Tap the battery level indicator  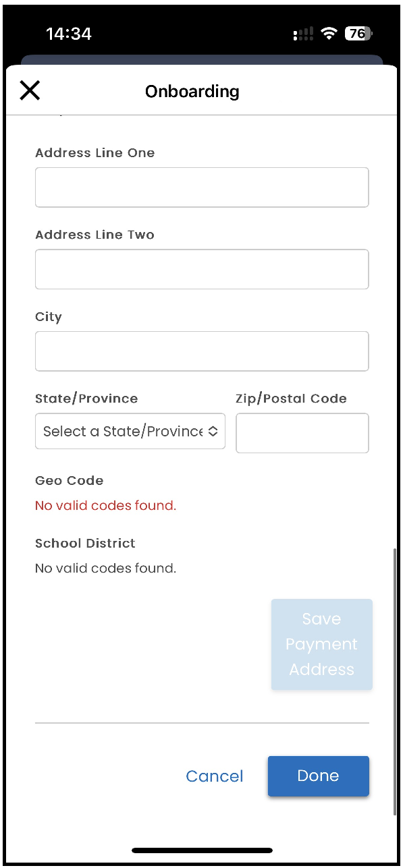[358, 34]
